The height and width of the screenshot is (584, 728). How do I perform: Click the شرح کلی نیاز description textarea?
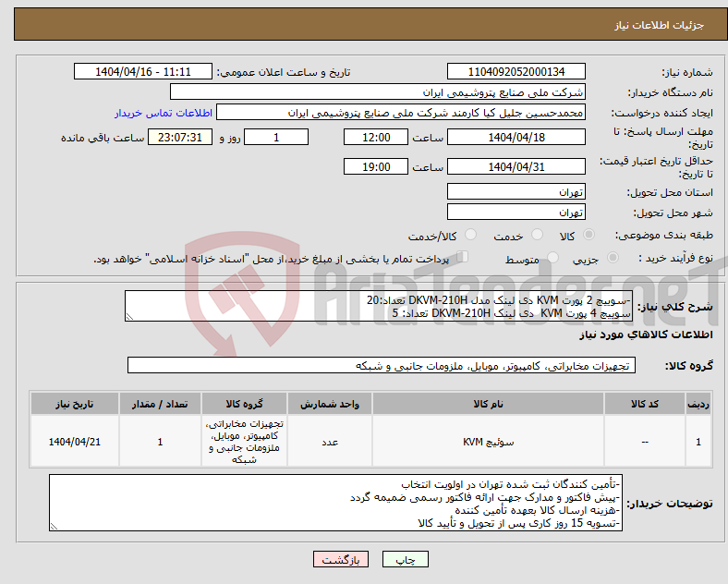pyautogui.click(x=379, y=306)
